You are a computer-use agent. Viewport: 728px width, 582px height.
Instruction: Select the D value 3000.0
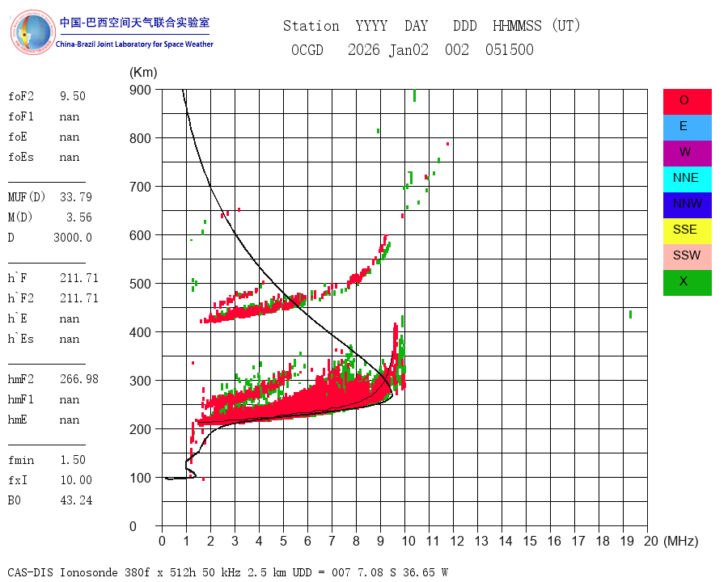point(73,238)
